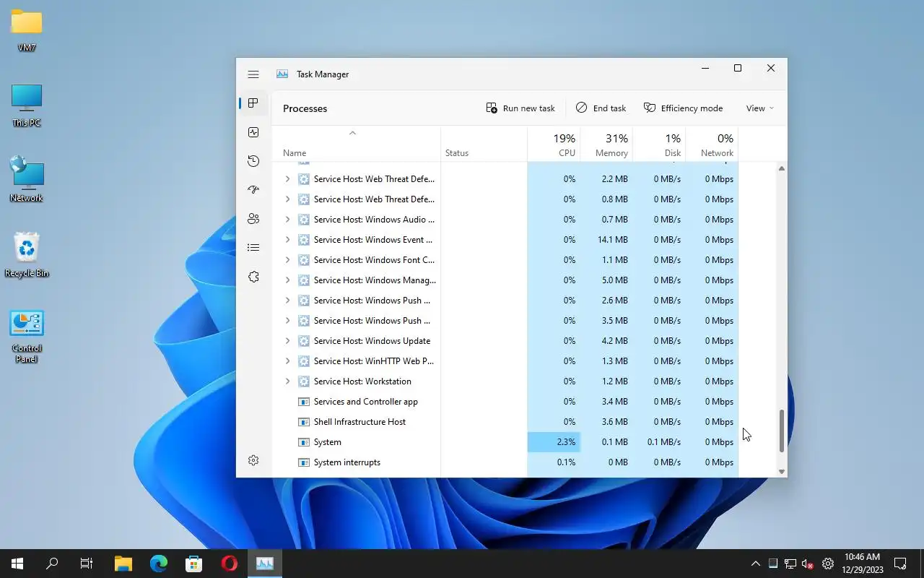Select the Network desktop icon
Image resolution: width=924 pixels, height=578 pixels.
[x=27, y=181]
